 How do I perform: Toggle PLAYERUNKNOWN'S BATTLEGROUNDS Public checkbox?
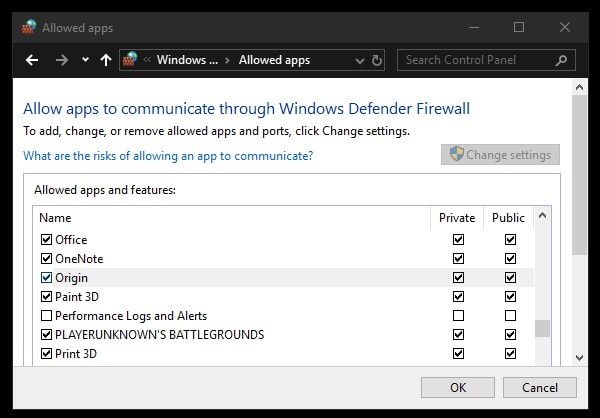510,335
